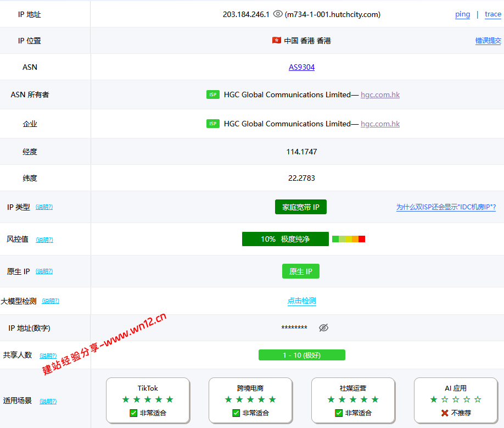Click the star rating in TikTok card
This screenshot has width=504, height=428.
[x=148, y=399]
